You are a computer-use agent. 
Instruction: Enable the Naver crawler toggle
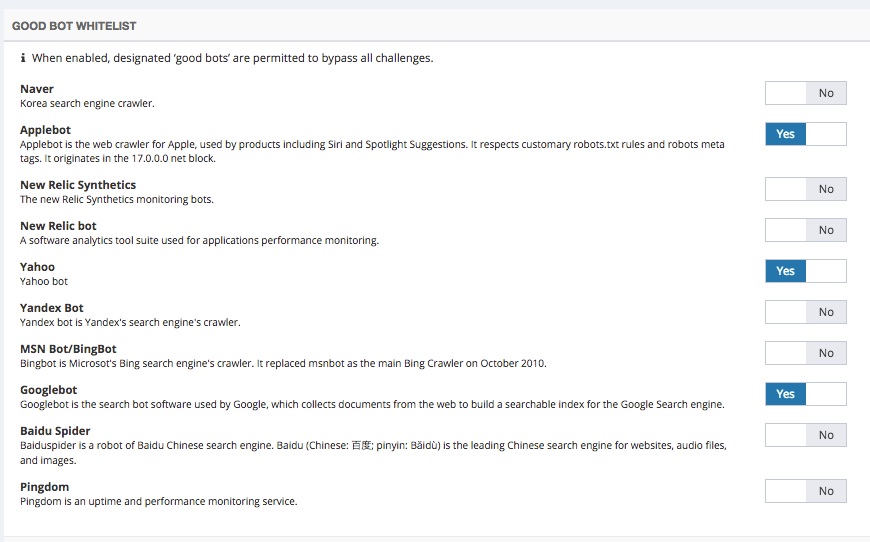805,93
